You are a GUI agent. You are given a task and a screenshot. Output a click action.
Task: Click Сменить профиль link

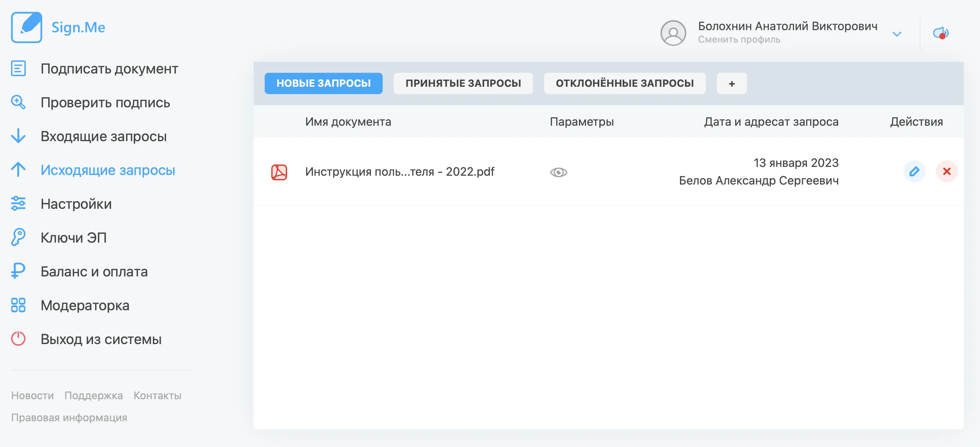739,40
